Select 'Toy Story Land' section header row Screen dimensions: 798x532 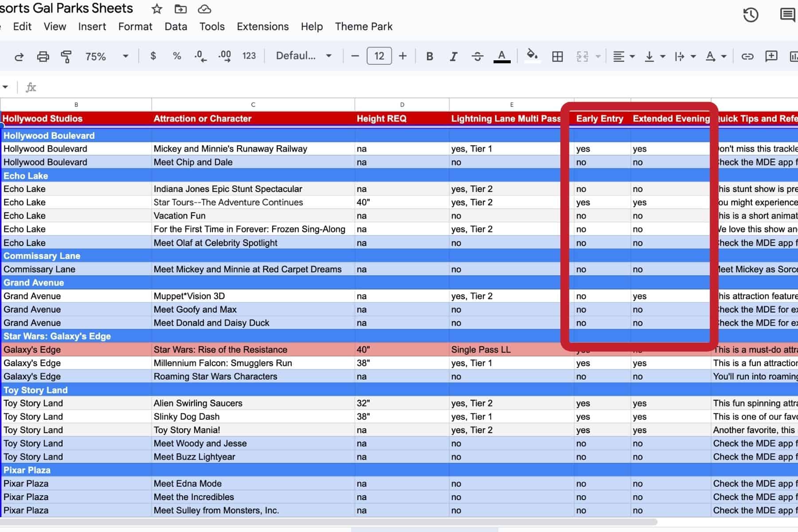tap(399, 390)
